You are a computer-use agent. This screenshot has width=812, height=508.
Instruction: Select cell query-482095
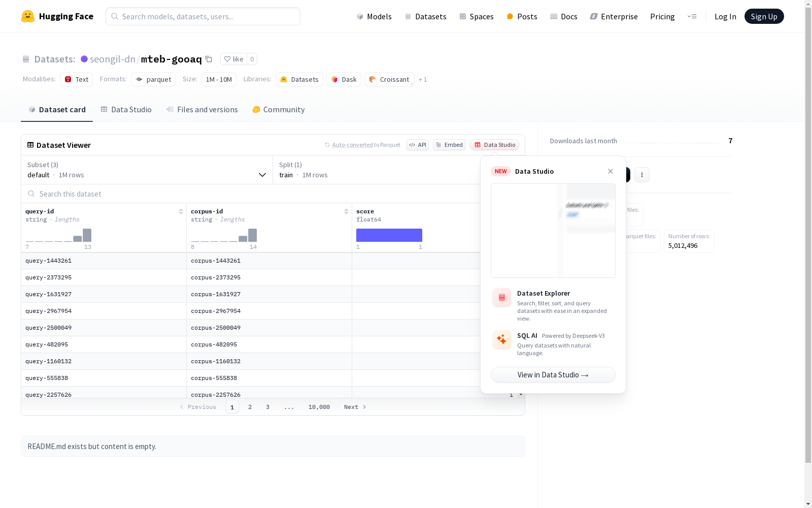tap(104, 344)
